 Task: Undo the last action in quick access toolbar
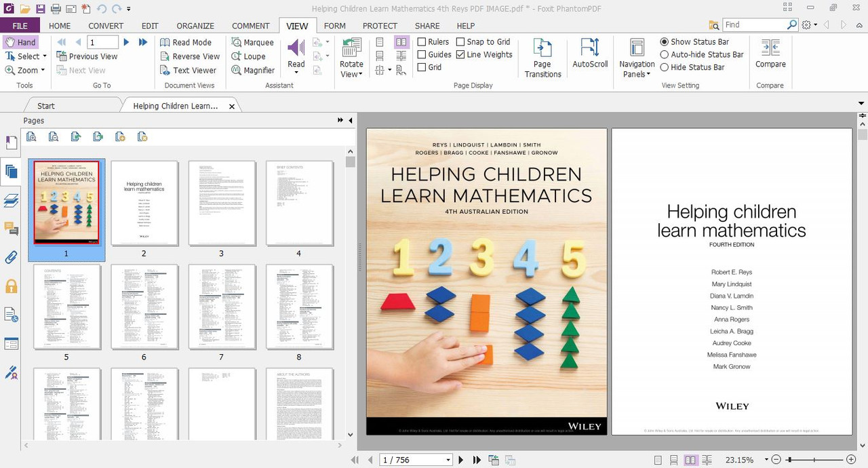(102, 9)
